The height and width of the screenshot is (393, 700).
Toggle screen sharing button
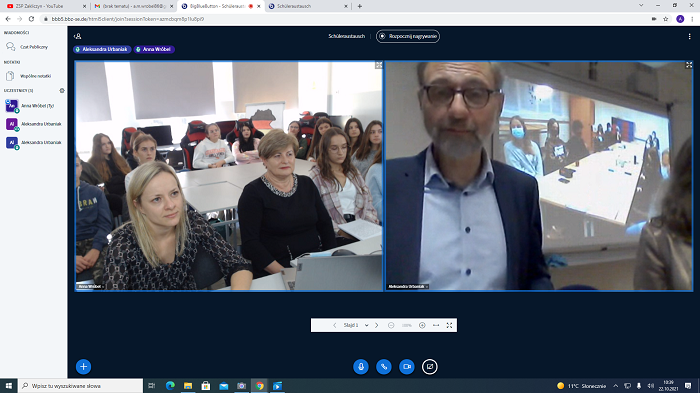pos(429,367)
